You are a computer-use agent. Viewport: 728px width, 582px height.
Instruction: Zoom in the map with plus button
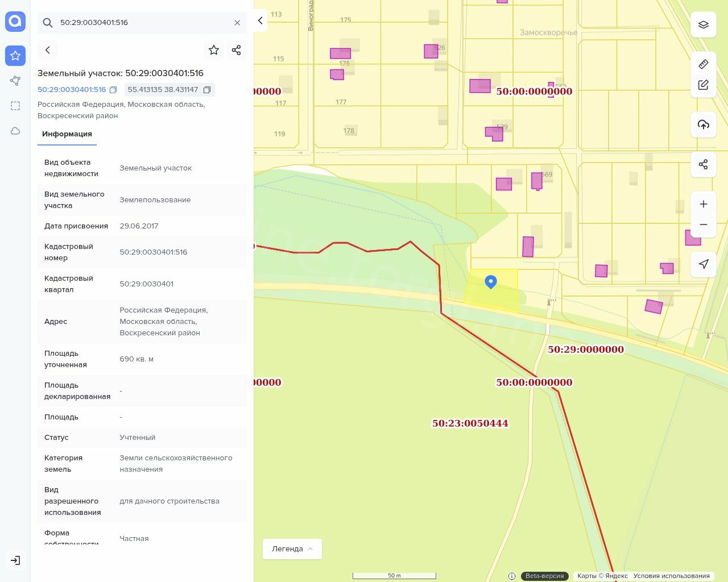tap(703, 204)
